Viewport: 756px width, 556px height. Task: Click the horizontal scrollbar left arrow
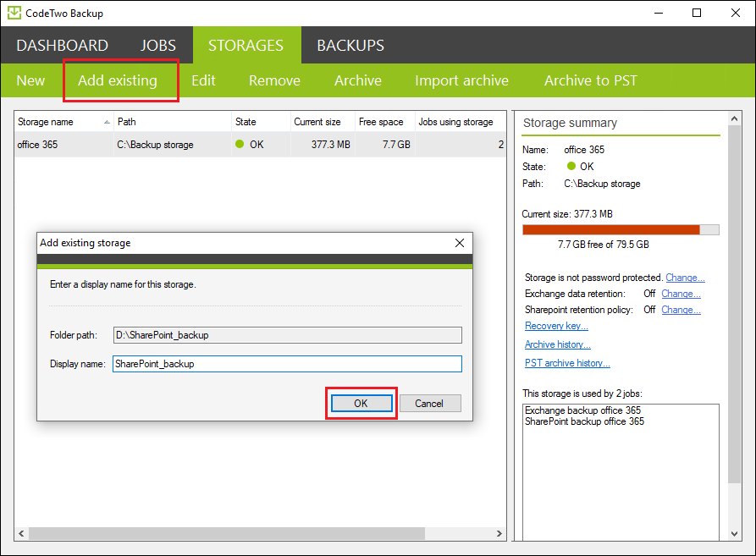coord(21,533)
